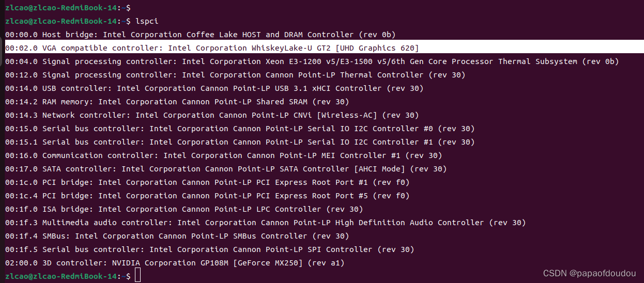Click the Serial IO I2C Controller #0 line
This screenshot has width=644, height=283.
point(240,129)
